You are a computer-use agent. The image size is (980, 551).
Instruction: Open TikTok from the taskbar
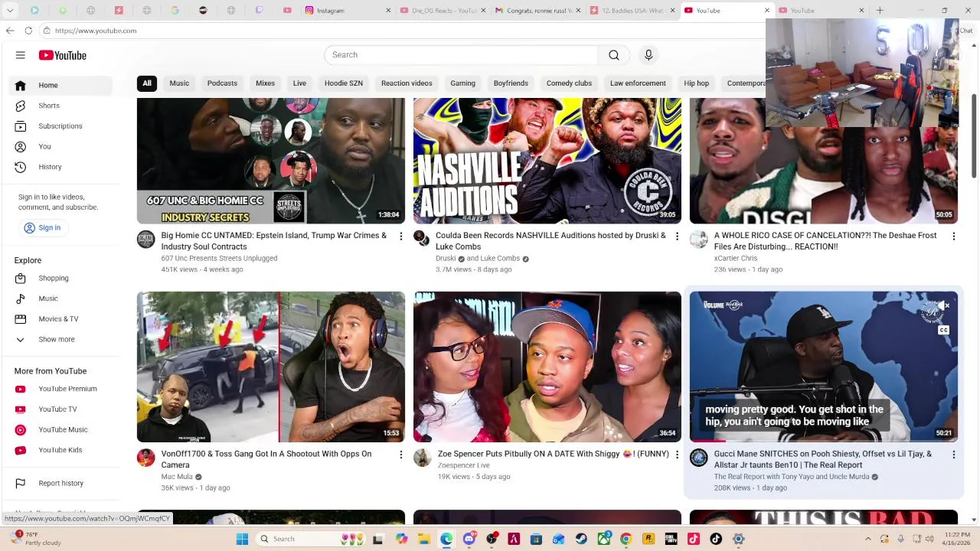point(716,539)
